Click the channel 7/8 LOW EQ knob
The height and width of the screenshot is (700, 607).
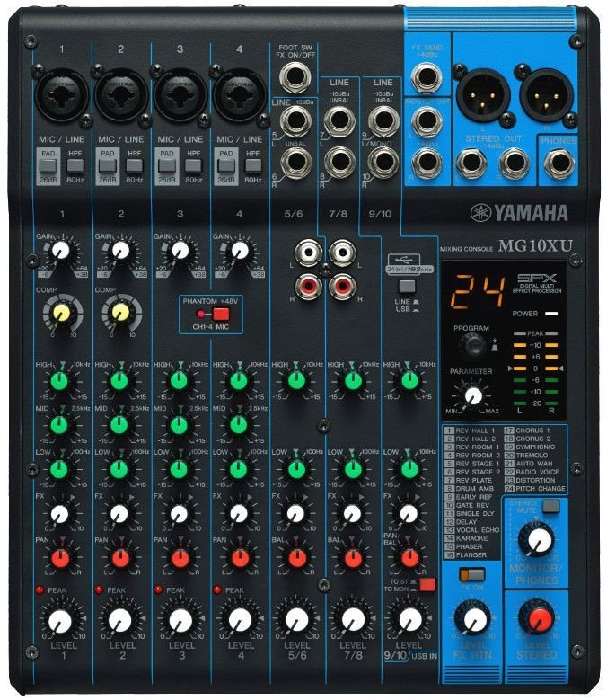click(353, 469)
